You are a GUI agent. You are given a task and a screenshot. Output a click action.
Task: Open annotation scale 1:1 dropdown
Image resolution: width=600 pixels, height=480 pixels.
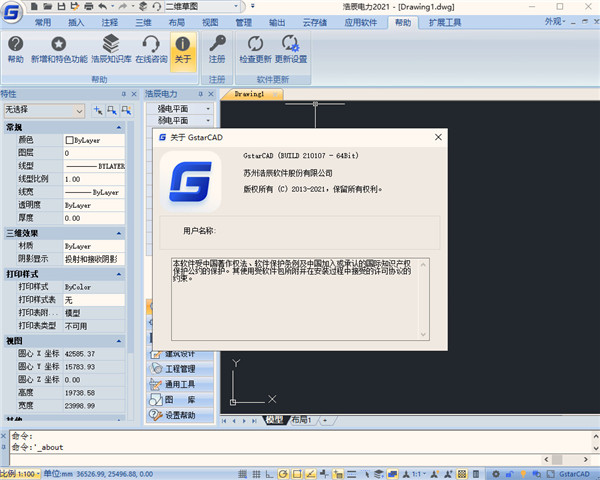point(418,474)
